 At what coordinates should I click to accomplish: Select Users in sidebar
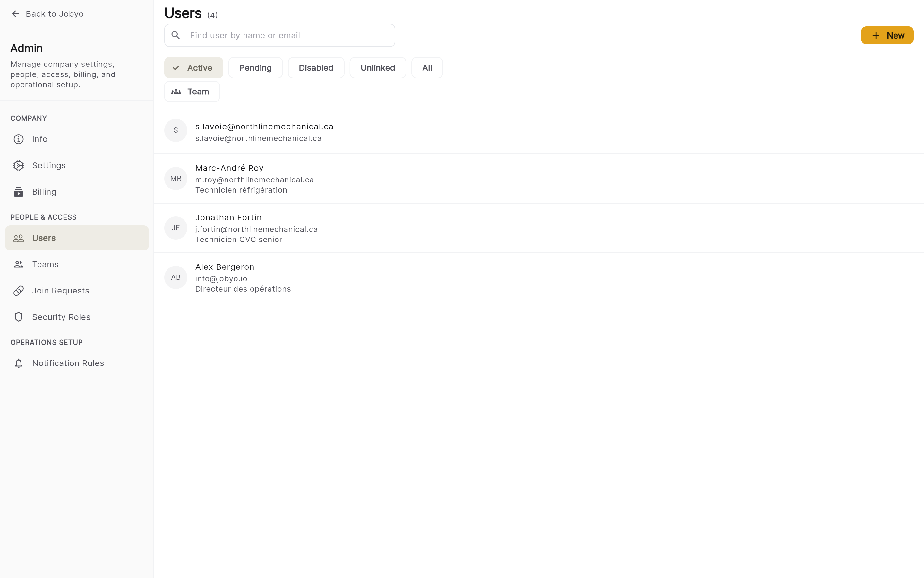[x=77, y=238]
